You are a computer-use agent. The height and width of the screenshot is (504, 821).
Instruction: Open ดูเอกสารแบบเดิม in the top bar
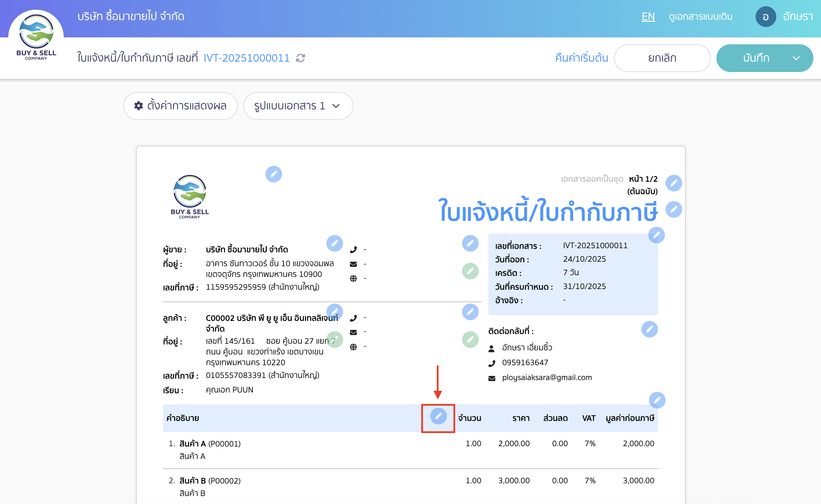pos(701,16)
